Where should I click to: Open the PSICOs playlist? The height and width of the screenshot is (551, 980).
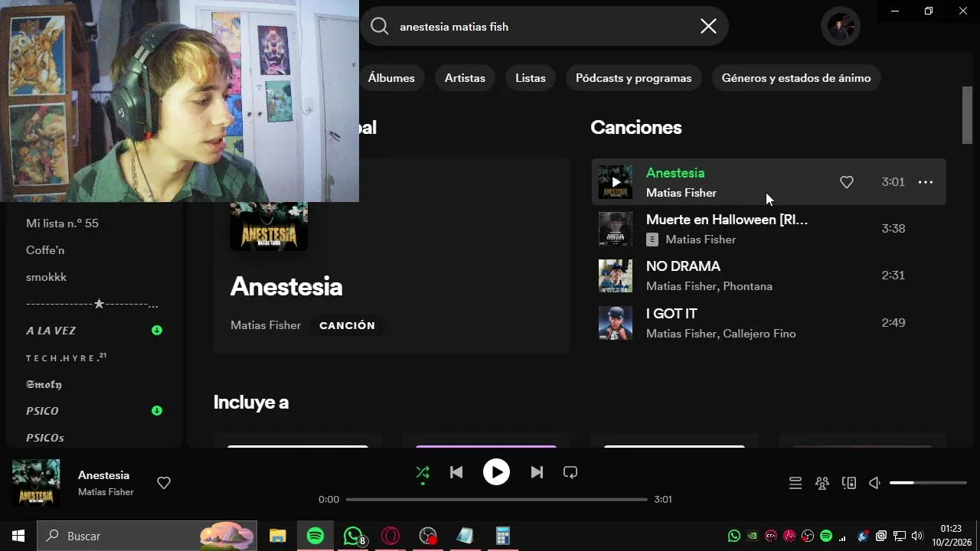[x=45, y=438]
